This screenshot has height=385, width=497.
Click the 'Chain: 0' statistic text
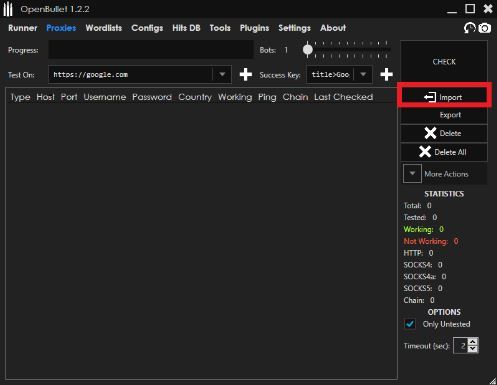(419, 300)
